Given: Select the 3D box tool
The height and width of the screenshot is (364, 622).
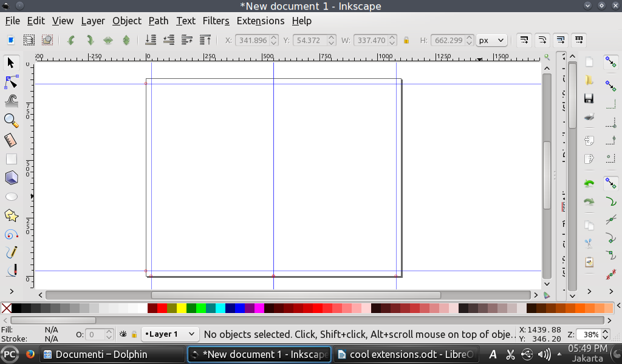Looking at the screenshot, I should [x=11, y=178].
